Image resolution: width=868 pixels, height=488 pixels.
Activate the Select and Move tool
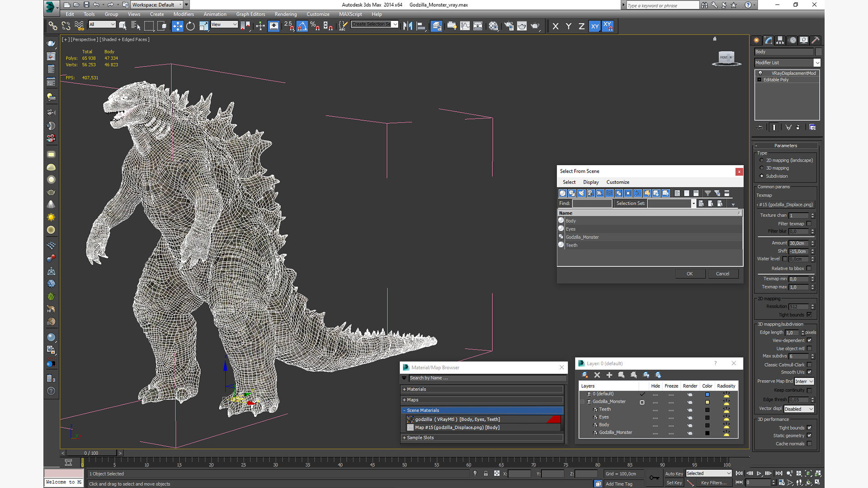click(178, 26)
